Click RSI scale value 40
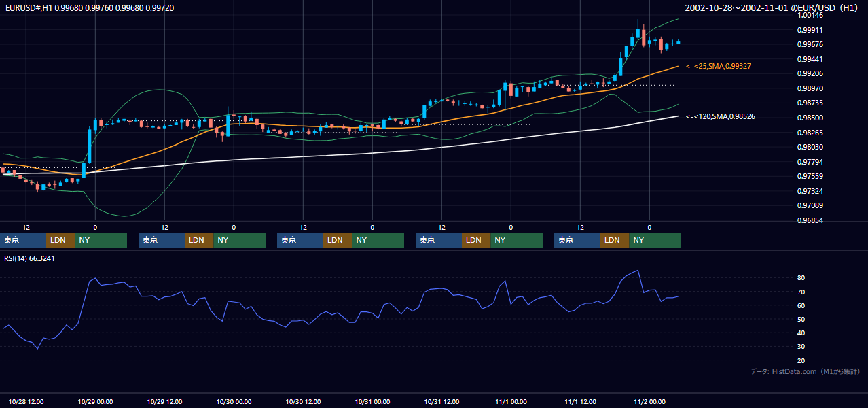This screenshot has width=868, height=408. coord(801,333)
